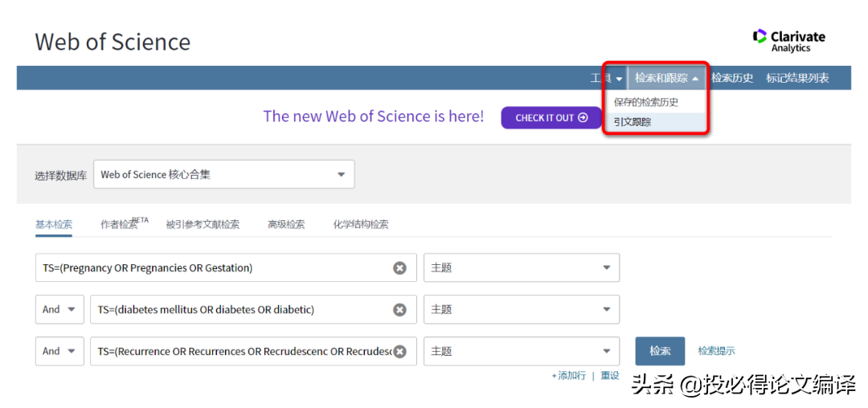
Task: Click the 检索 search button
Action: point(660,351)
